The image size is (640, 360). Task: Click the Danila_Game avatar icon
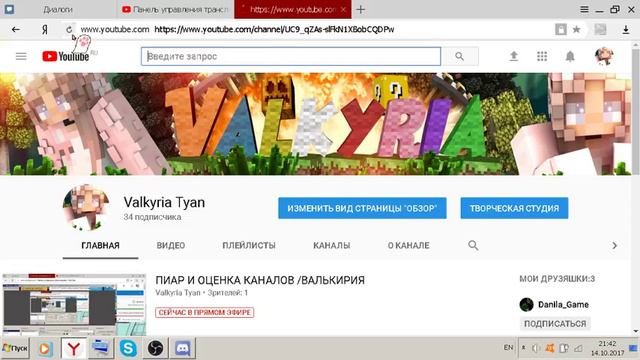coord(527,304)
